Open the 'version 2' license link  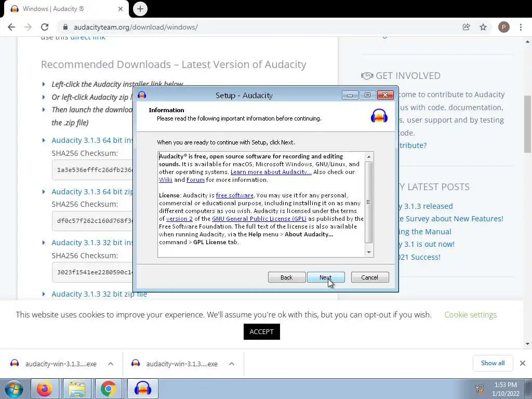point(179,219)
